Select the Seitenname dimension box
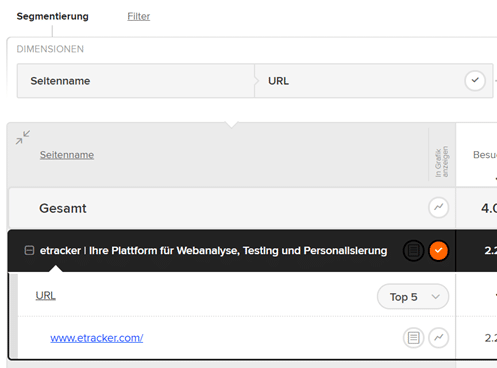Viewport: 497px width, 368px height. pos(136,81)
